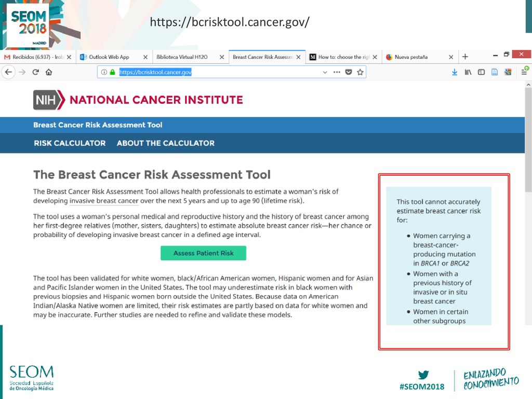Click the page heading The Breast Cancer Risk Assessment Tool
The height and width of the screenshot is (399, 532).
[152, 175]
